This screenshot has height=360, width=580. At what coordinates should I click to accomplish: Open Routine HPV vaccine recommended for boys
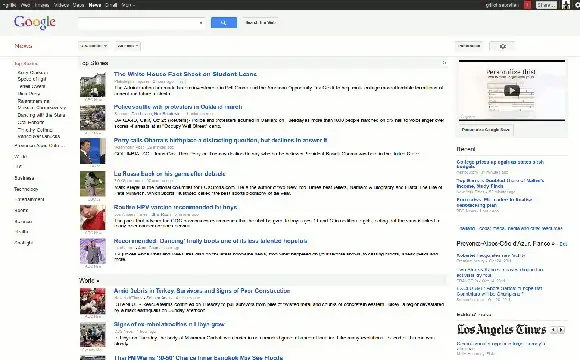175,207
